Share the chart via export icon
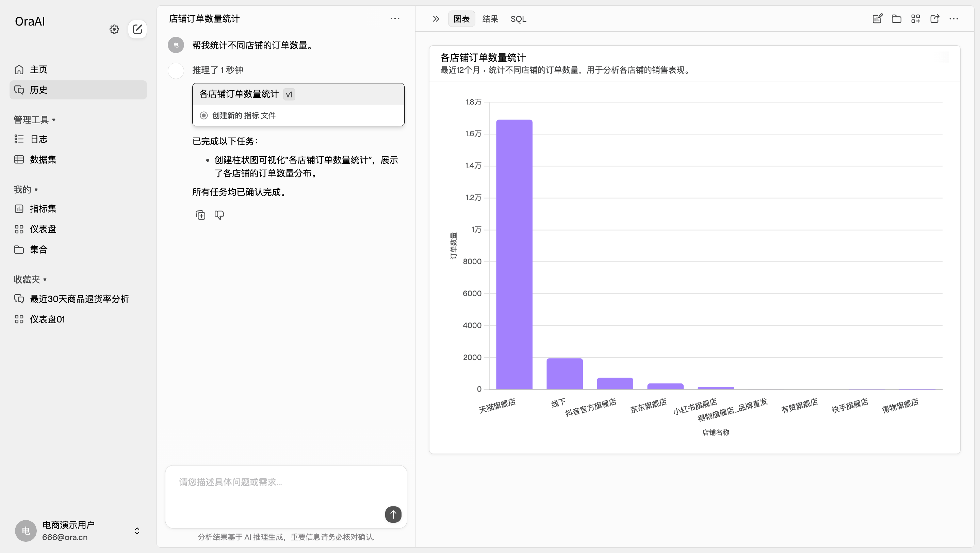 [935, 18]
